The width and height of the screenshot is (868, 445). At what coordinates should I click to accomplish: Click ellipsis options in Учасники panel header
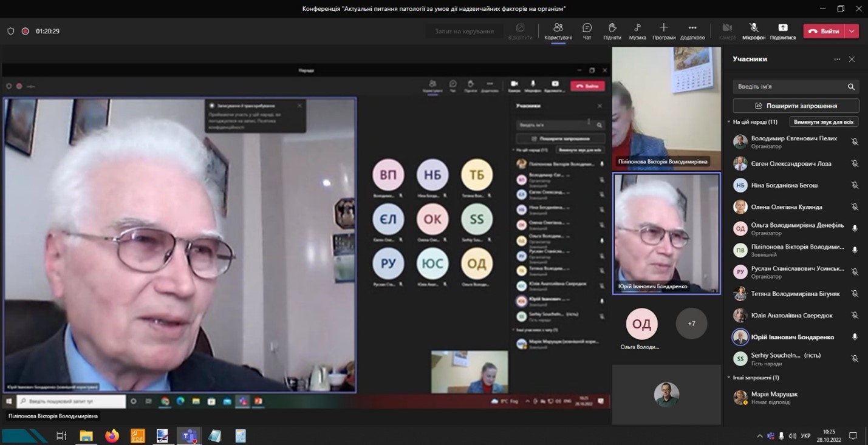coord(837,59)
